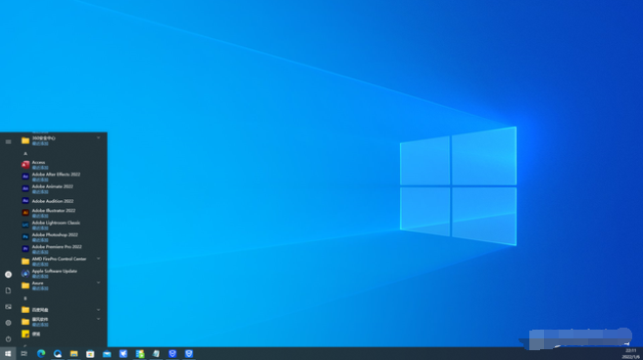This screenshot has height=360, width=644.
Task: Open the user account icon in the Start sidebar
Action: [8, 274]
